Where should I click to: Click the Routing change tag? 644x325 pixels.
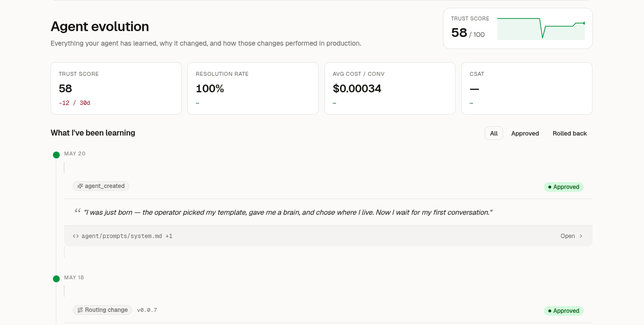click(102, 310)
